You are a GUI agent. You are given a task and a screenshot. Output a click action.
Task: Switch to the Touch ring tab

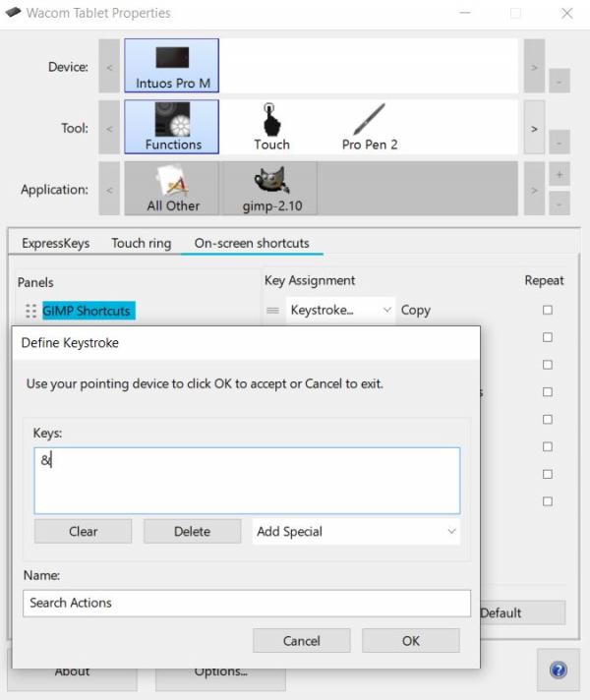[142, 243]
